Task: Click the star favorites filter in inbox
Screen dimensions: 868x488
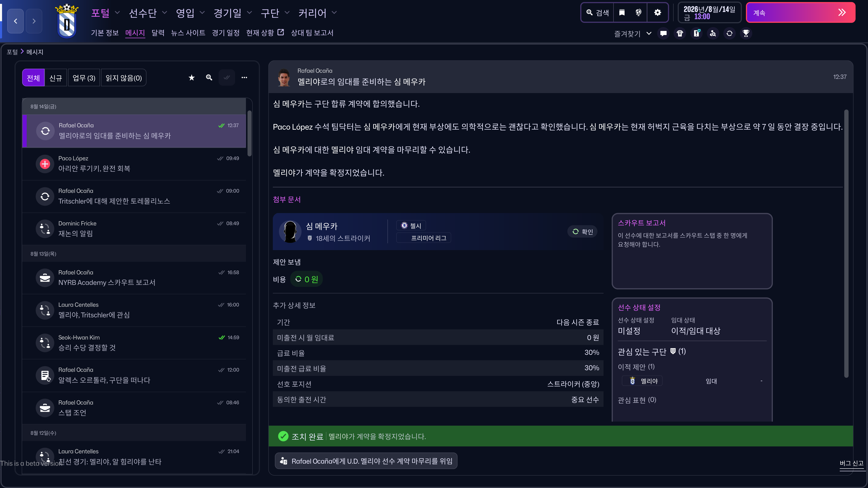Action: [191, 78]
